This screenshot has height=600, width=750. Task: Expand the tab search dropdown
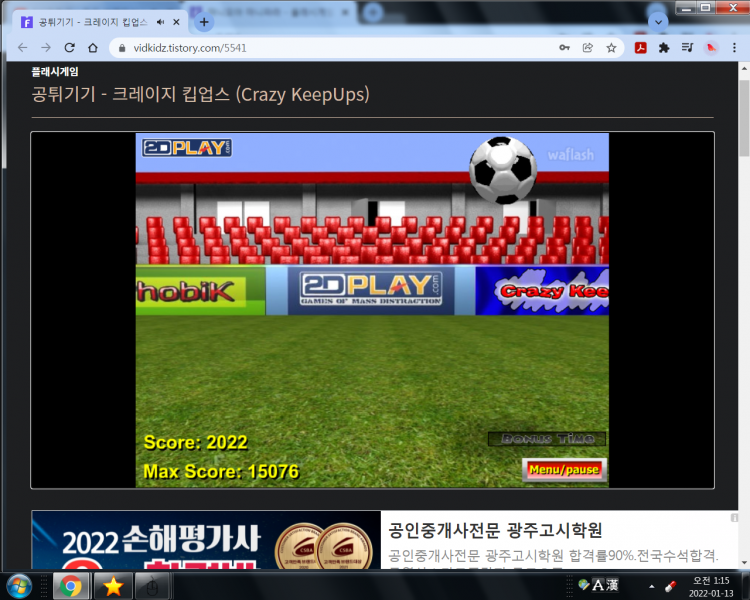(658, 22)
